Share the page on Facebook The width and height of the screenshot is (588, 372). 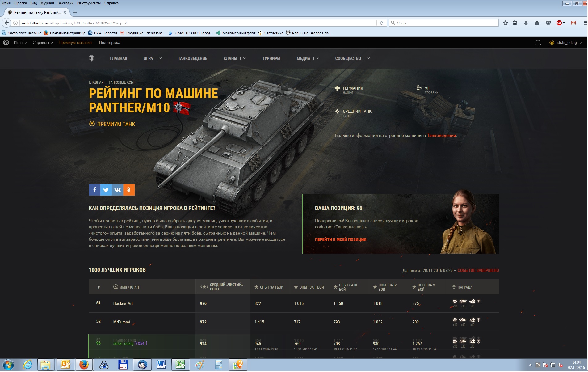(x=94, y=190)
